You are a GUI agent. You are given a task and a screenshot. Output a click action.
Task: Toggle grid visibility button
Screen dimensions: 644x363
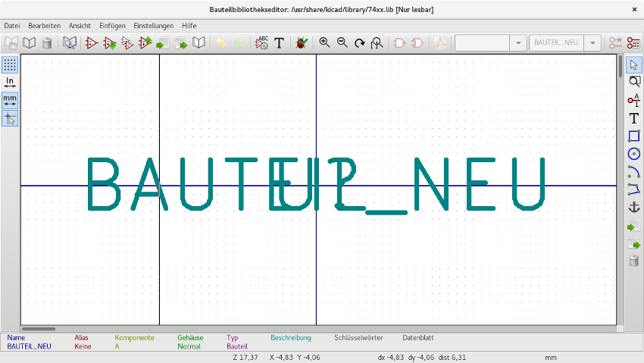click(x=10, y=65)
